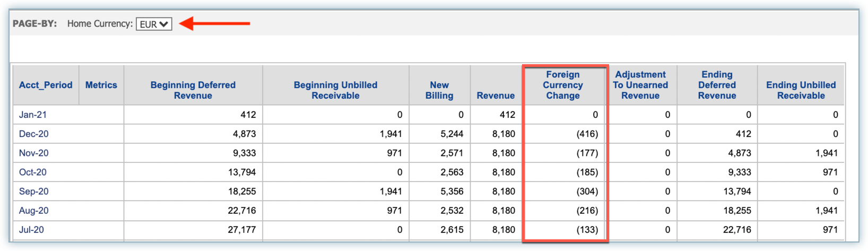Open the Jan-21 period link
The height and width of the screenshot is (251, 868).
tap(33, 115)
